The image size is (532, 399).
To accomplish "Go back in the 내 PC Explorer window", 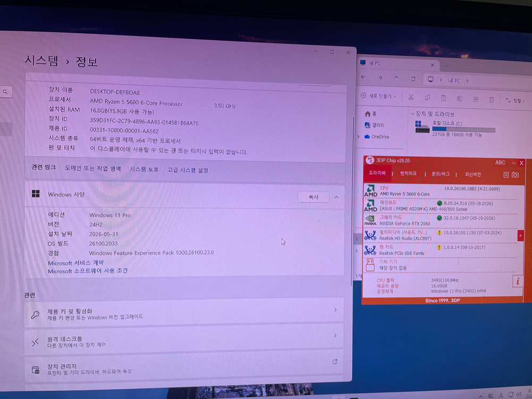I will pos(364,78).
